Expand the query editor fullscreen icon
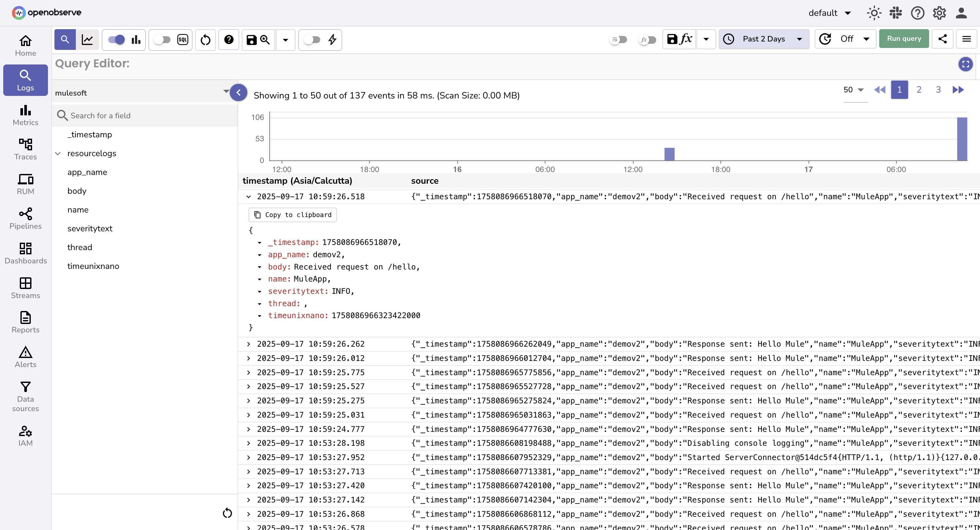Screen dimensions: 980x530 (965, 64)
